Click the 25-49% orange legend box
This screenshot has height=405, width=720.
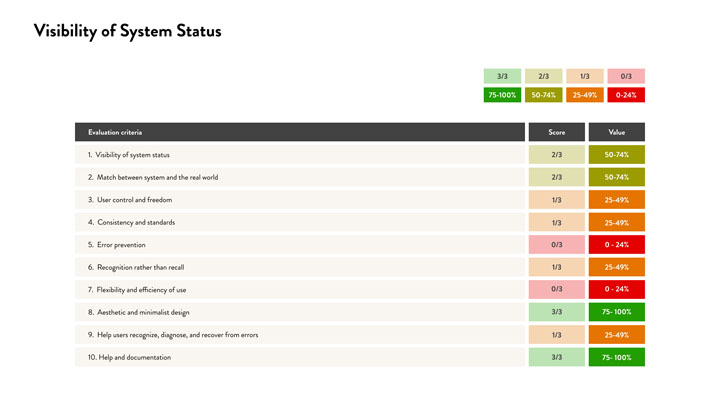coord(584,95)
